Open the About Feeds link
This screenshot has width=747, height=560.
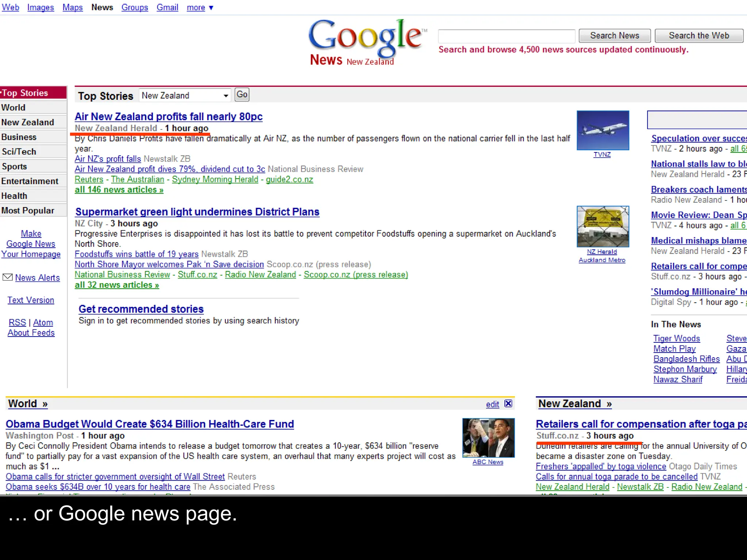31,333
